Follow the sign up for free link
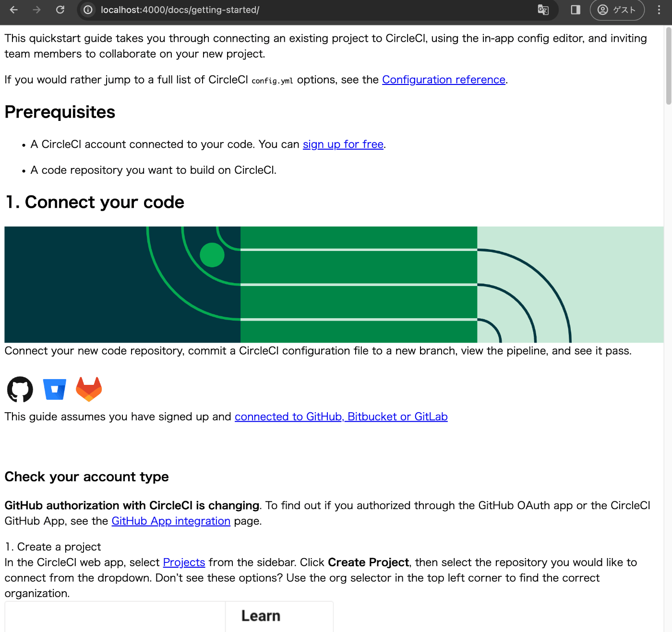The width and height of the screenshot is (672, 632). click(343, 144)
